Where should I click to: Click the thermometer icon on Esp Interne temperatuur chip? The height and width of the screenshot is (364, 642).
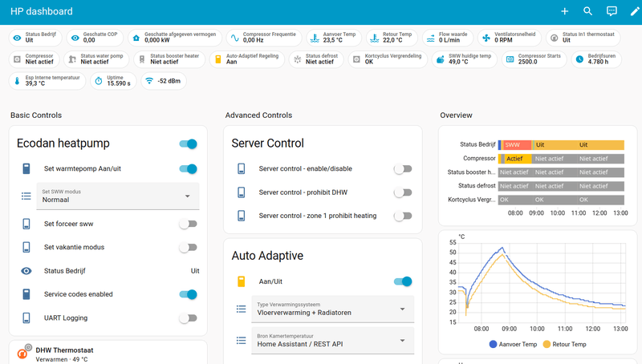tap(17, 81)
